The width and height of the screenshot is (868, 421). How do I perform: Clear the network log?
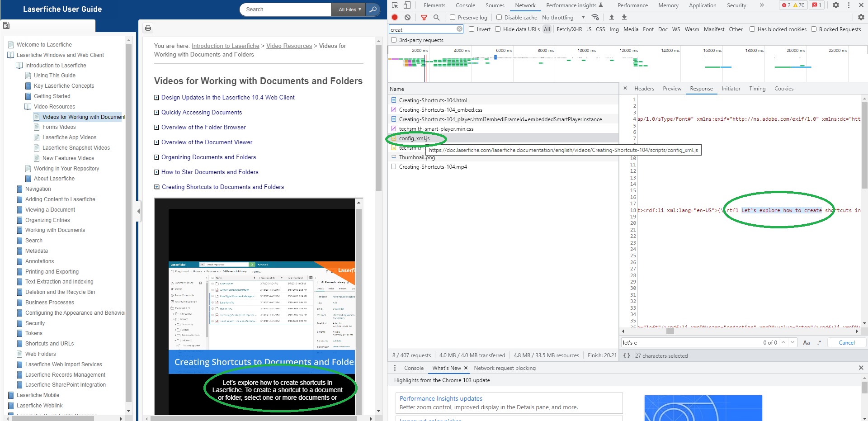pos(407,17)
